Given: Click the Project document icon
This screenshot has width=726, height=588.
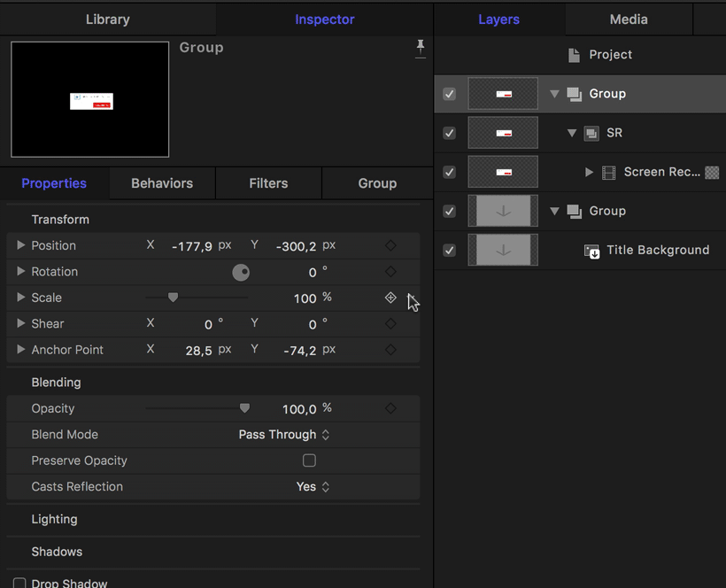Looking at the screenshot, I should 574,55.
